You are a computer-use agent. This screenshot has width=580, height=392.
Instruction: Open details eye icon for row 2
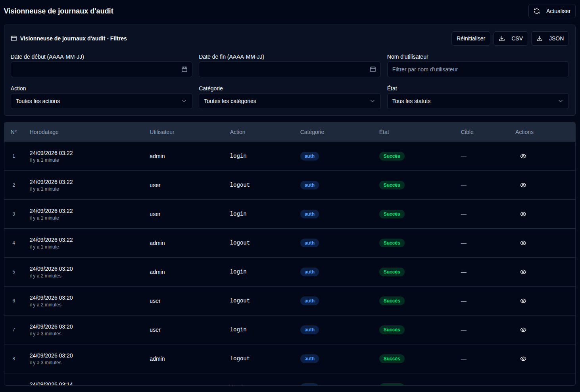coord(523,185)
